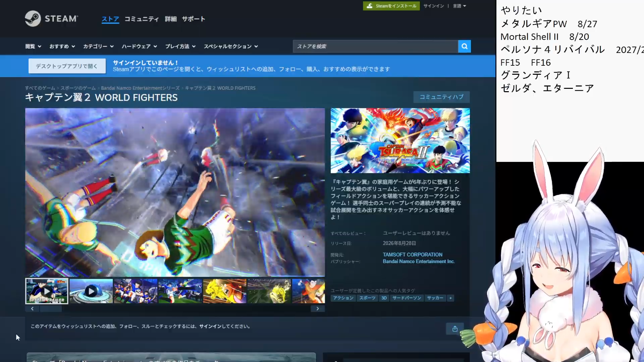The image size is (644, 362).
Task: Select the サードパーソン tag
Action: 407,298
